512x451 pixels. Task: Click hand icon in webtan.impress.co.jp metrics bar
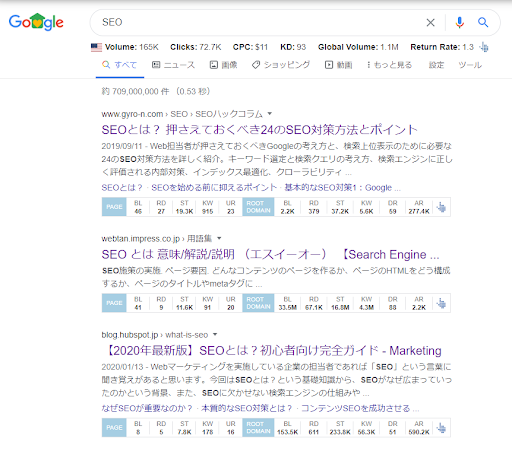tap(441, 303)
